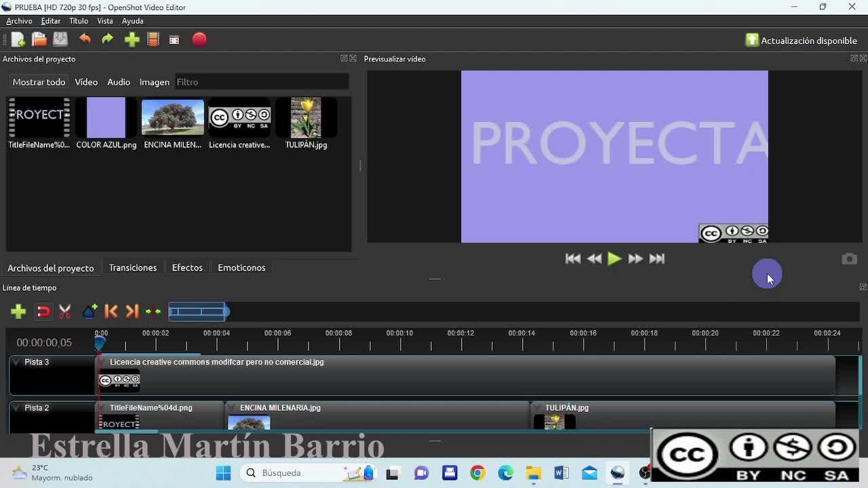This screenshot has width=868, height=488.
Task: Add a marker at the playhead
Action: point(90,311)
